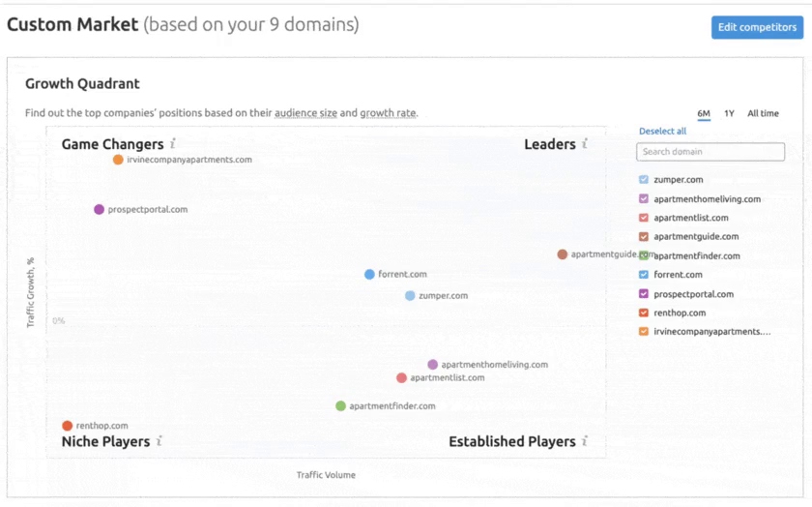Click the renthop.com red data point
Screen dimensions: 812x507
(x=67, y=426)
